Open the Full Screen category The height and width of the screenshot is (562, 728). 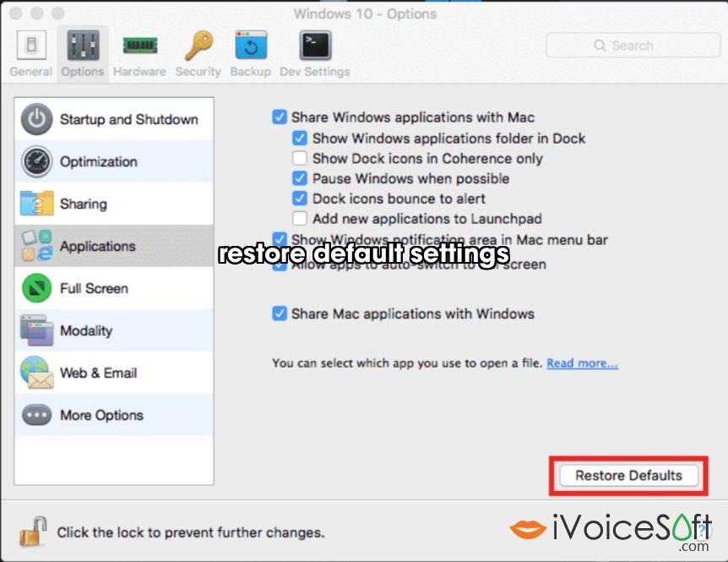114,288
